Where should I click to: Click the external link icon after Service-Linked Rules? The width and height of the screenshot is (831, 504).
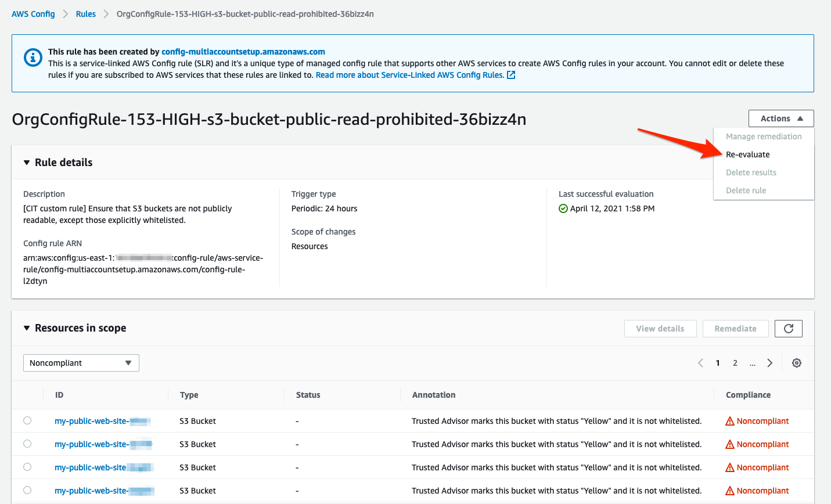pos(511,75)
